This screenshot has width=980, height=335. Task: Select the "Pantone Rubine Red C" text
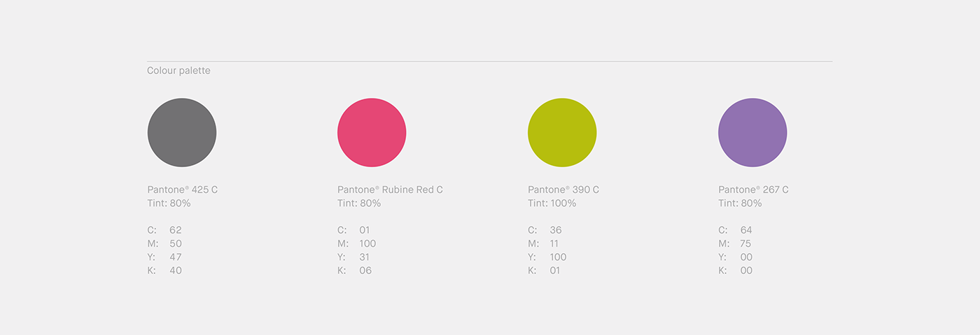point(390,190)
